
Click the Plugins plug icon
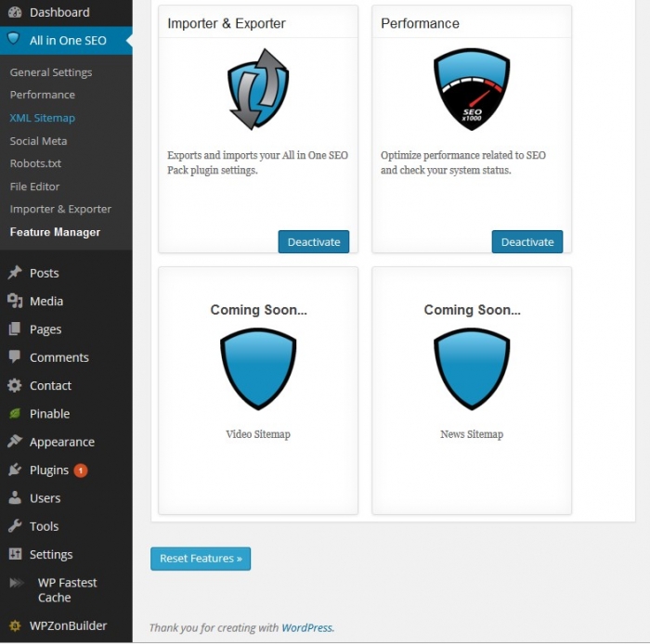(15, 470)
